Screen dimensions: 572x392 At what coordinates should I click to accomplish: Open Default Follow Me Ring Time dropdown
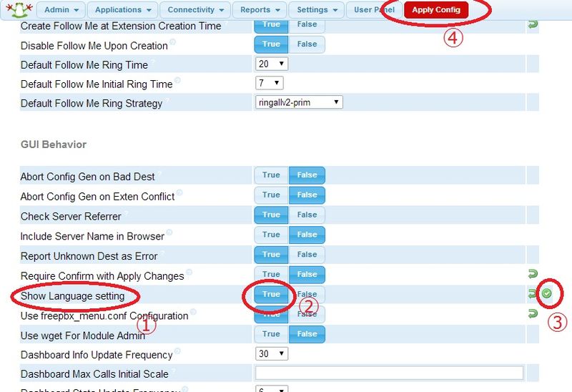pyautogui.click(x=272, y=64)
